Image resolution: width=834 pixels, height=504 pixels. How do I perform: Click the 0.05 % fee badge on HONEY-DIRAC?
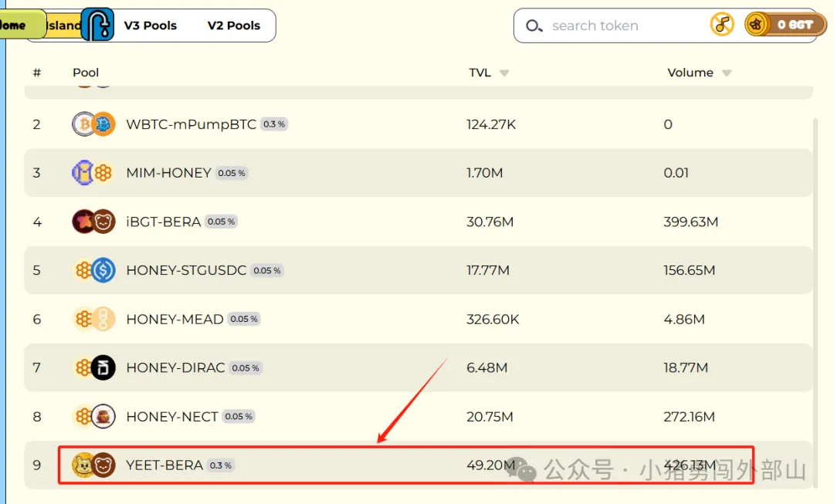pos(246,368)
